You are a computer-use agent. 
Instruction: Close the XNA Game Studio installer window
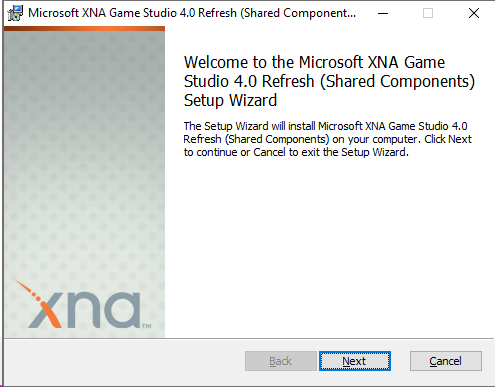473,13
